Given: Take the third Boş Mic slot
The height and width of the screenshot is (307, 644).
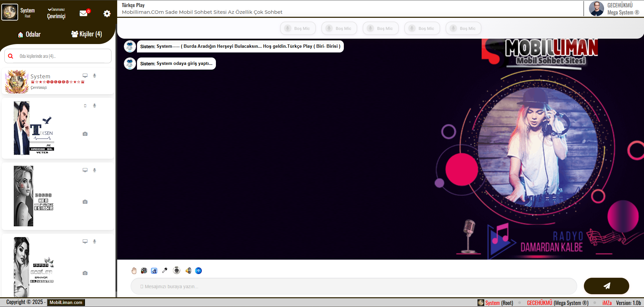Looking at the screenshot, I should pyautogui.click(x=380, y=28).
